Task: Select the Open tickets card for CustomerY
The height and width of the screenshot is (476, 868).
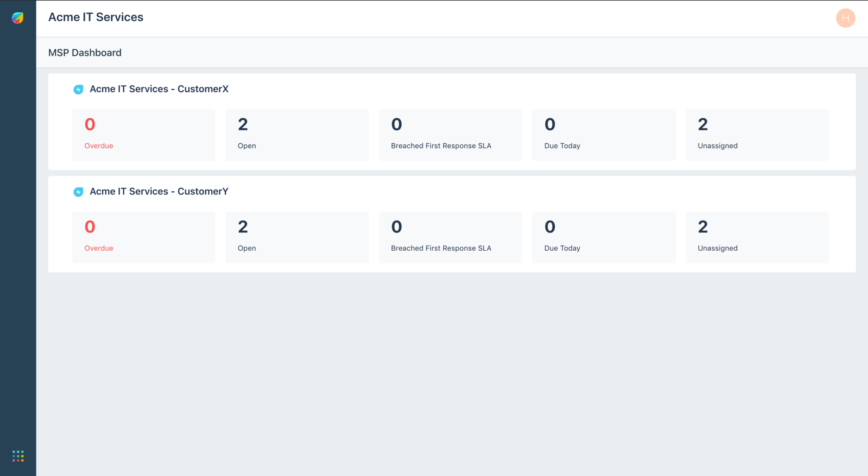Action: (x=297, y=237)
